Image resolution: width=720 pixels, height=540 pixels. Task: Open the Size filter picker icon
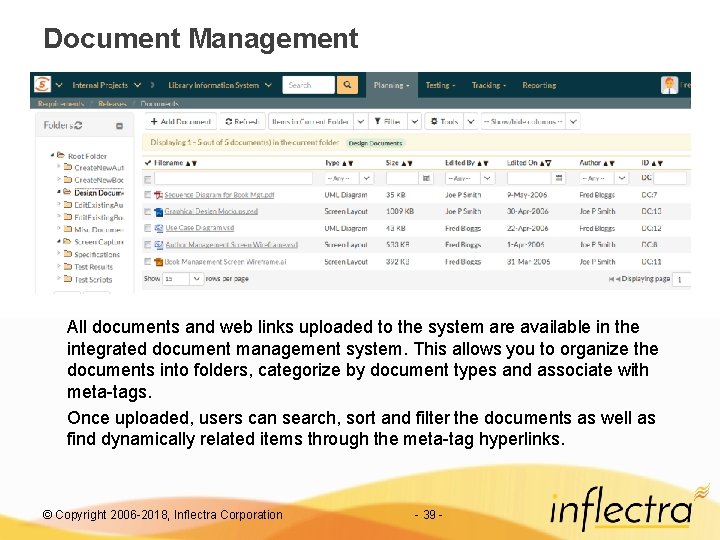(426, 178)
